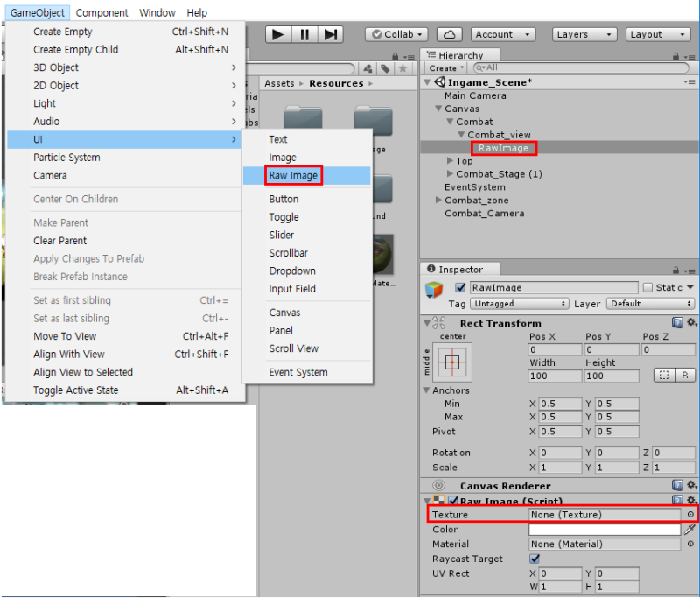Select Raw Image from the UI submenu
The image size is (700, 598).
point(292,175)
